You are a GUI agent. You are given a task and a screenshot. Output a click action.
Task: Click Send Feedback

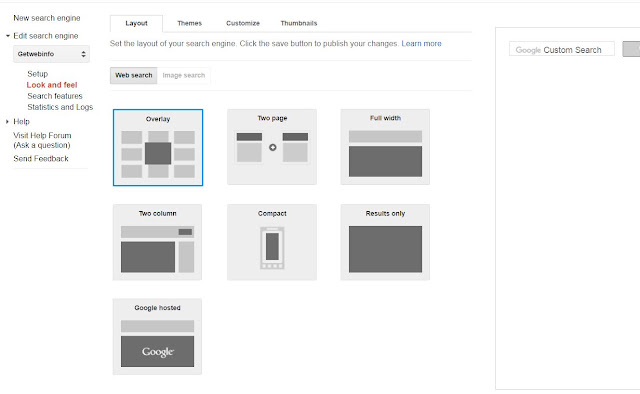tap(41, 158)
